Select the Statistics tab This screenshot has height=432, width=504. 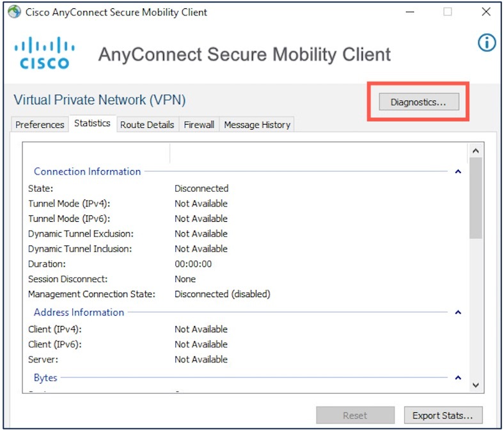coord(92,123)
